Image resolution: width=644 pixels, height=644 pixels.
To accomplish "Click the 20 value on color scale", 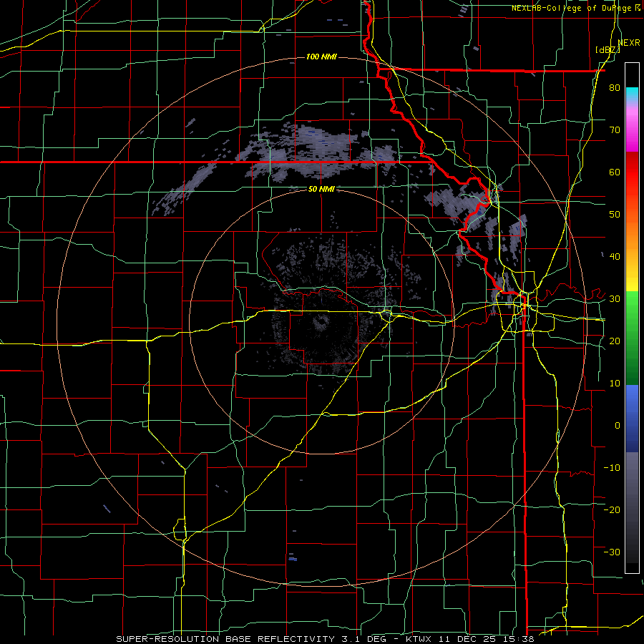I will (x=615, y=341).
